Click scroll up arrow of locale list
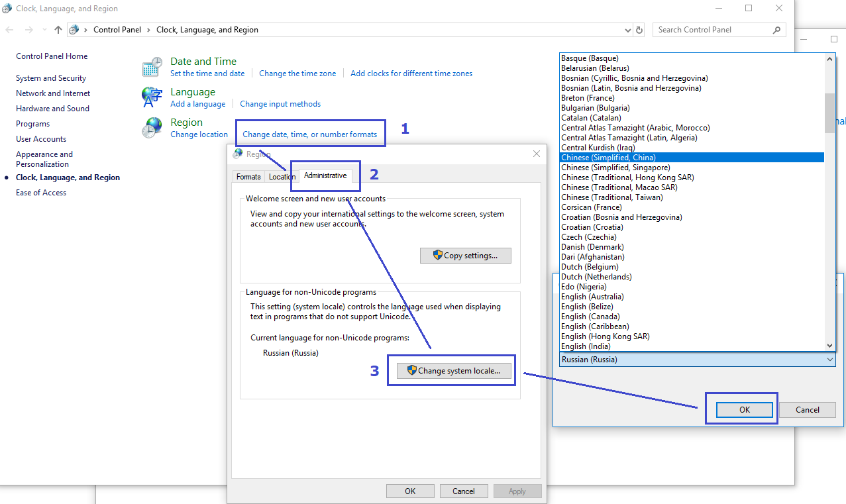The height and width of the screenshot is (504, 846). click(829, 58)
